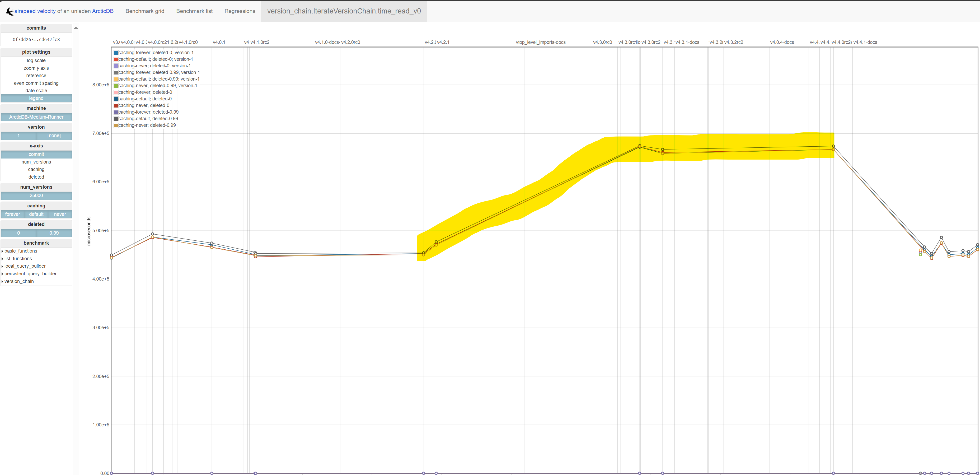Select the ArcticDB-Medium-Runner machine button
This screenshot has height=475, width=980.
coord(36,117)
